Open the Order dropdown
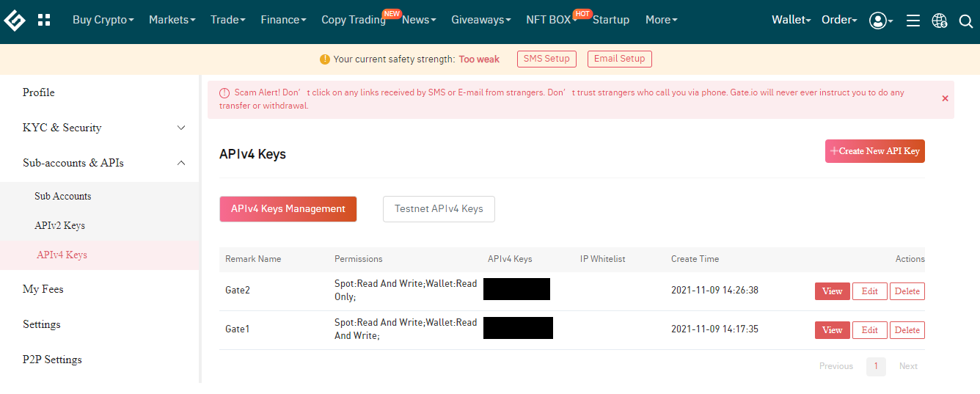 pos(839,20)
